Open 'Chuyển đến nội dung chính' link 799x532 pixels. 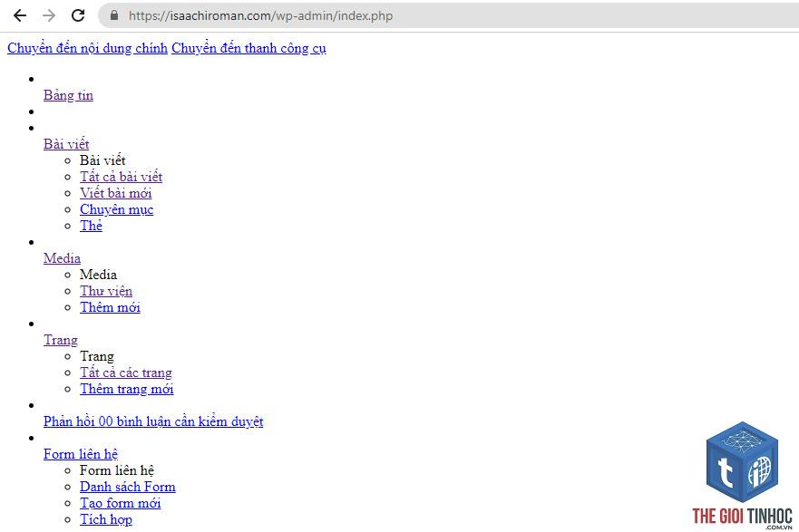[87, 48]
